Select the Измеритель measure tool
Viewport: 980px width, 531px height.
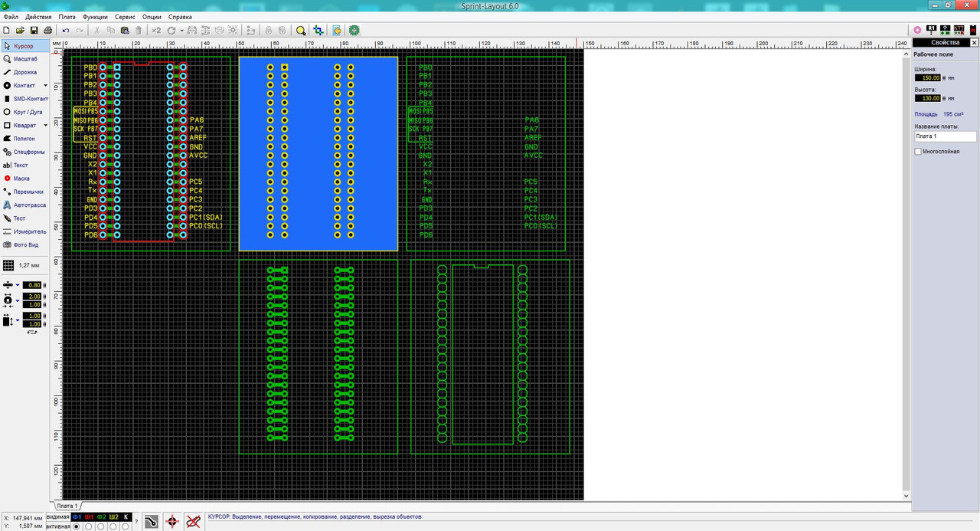[25, 231]
